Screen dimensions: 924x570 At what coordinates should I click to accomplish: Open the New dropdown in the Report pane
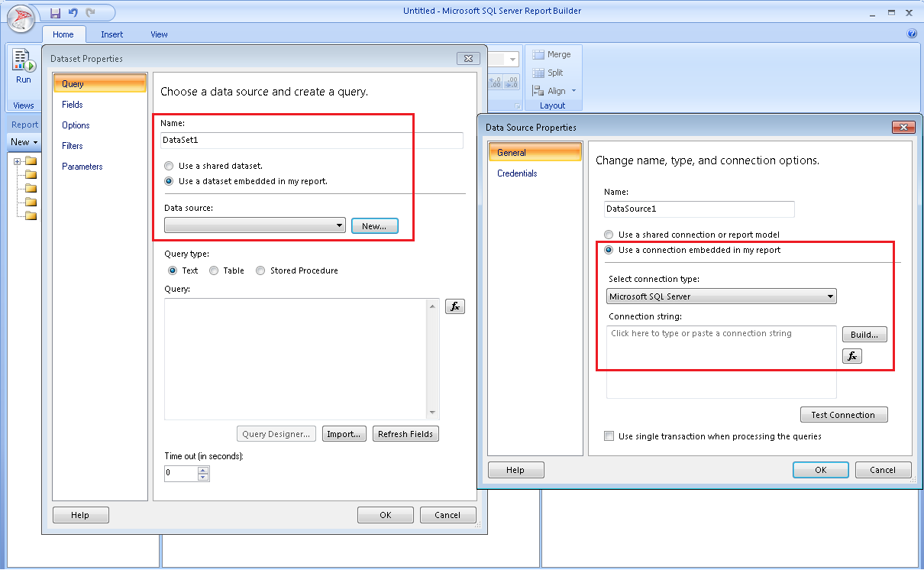point(24,141)
